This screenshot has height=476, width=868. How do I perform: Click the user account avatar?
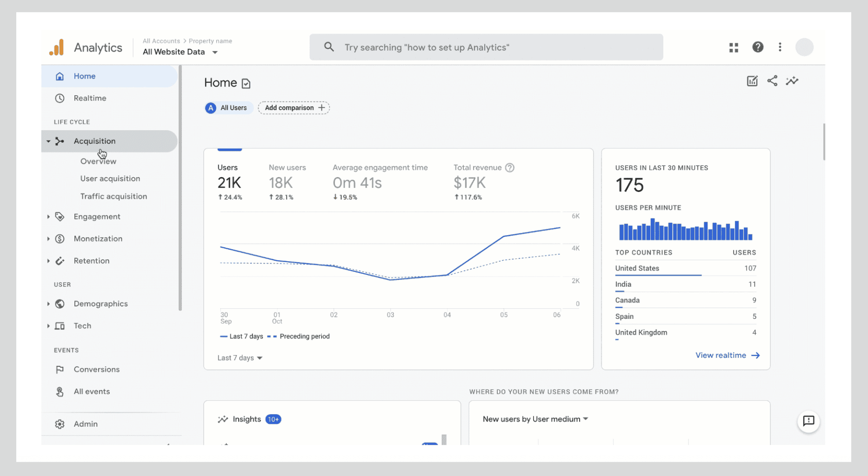(x=804, y=47)
